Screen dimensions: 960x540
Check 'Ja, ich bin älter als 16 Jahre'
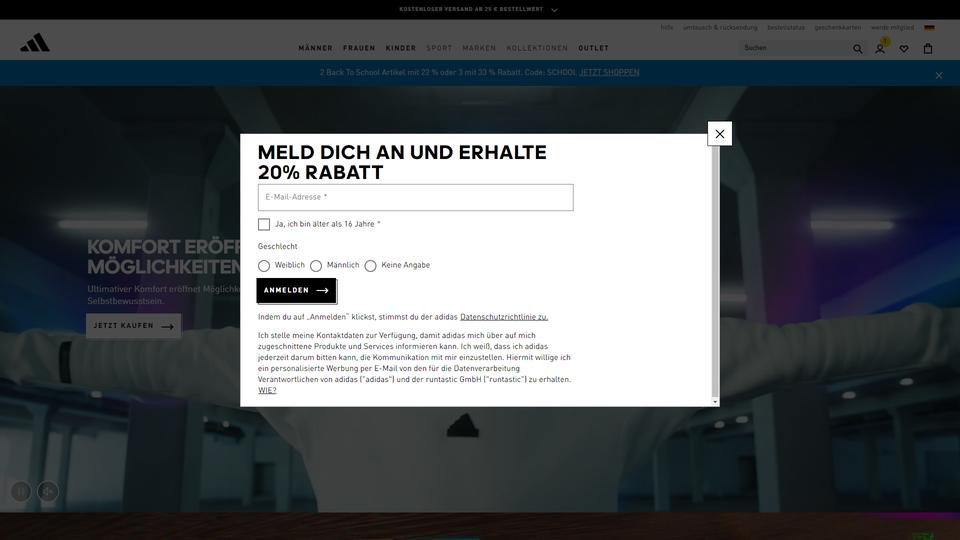click(264, 224)
